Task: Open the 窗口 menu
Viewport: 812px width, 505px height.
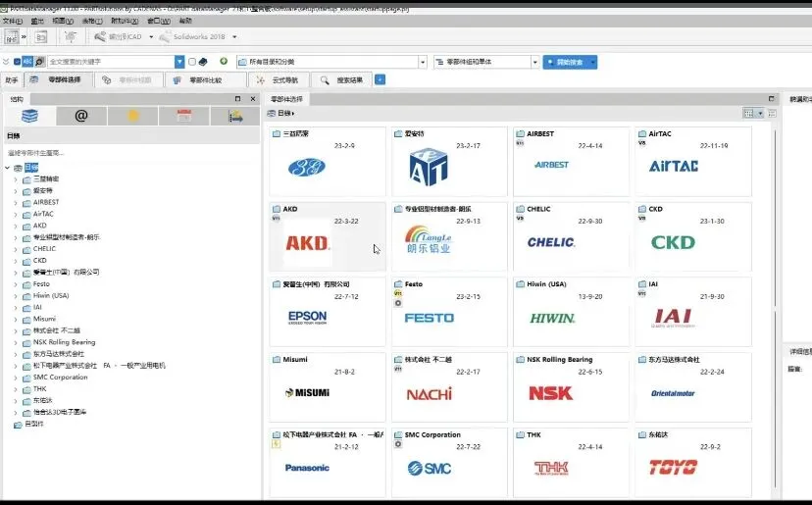Action: point(159,21)
